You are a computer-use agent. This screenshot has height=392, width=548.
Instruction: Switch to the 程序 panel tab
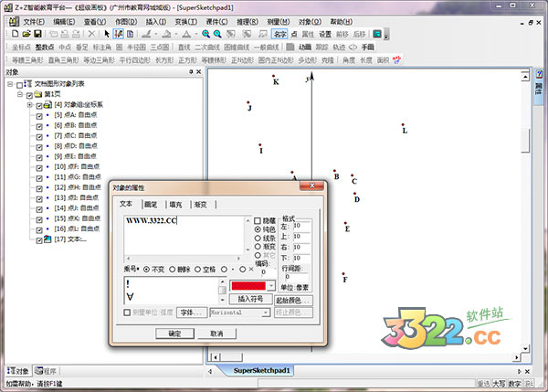point(47,371)
